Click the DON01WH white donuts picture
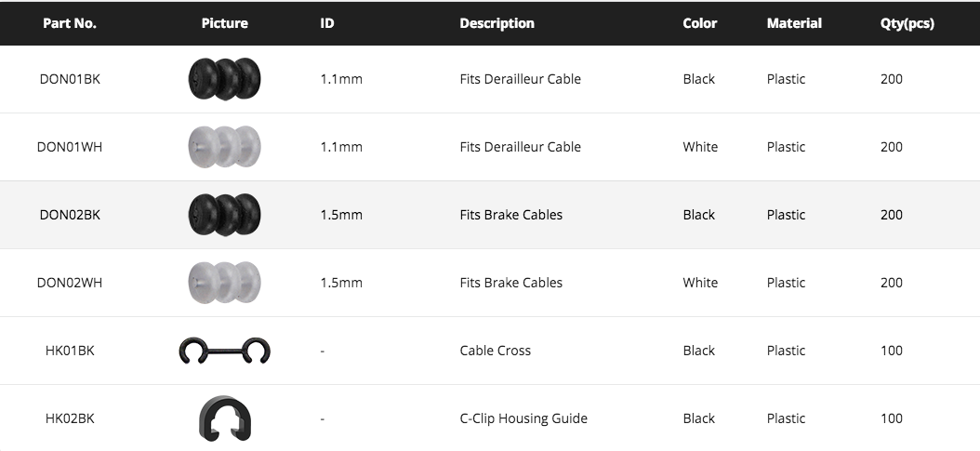 224,147
